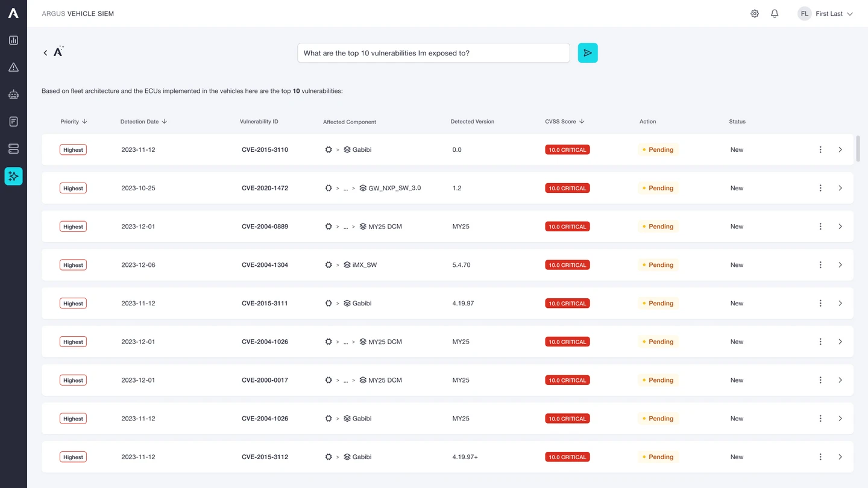Open more options for CVE-2004-0889 row

pyautogui.click(x=820, y=227)
